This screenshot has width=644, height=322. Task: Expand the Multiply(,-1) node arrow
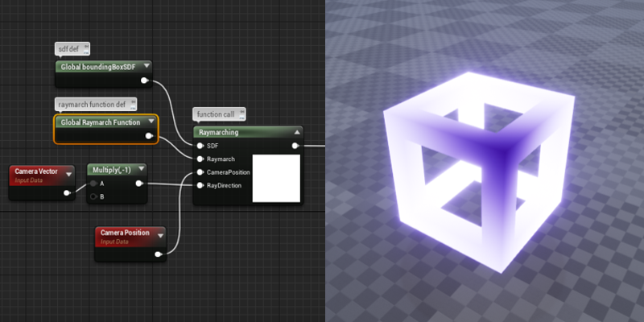click(x=142, y=169)
